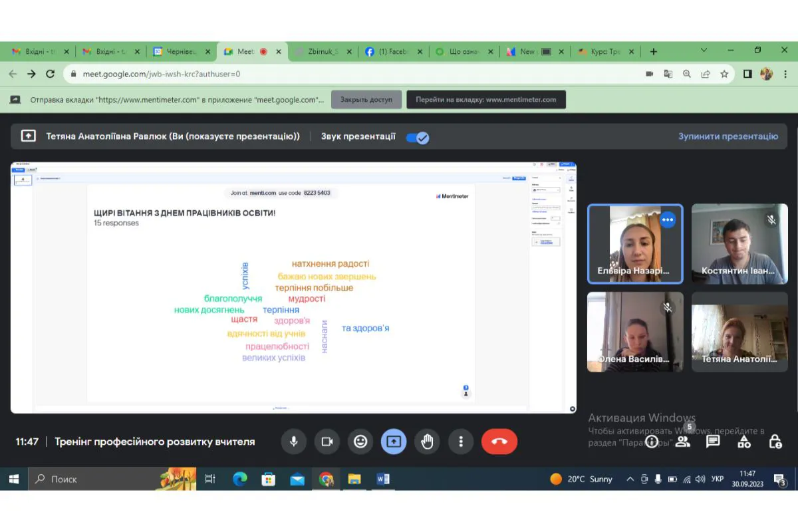Screen dimensions: 798x532
Task: Click the browser forward arrow
Action: click(x=31, y=74)
